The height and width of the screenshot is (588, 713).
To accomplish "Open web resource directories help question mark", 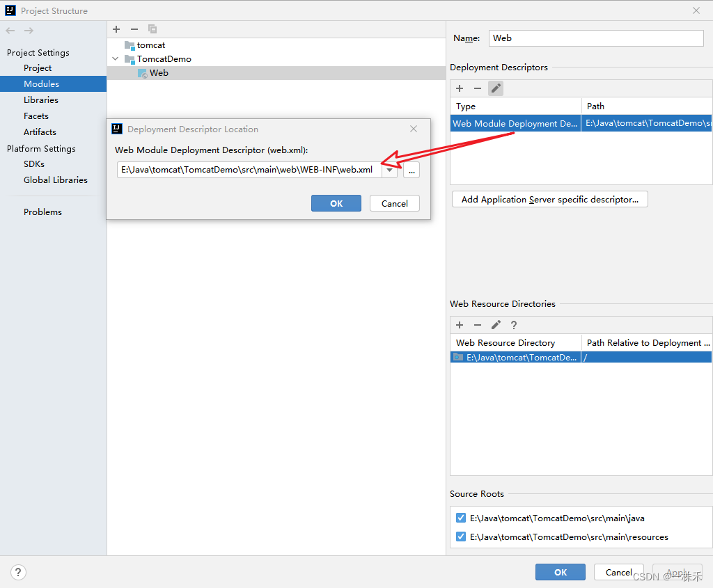I will coord(514,325).
